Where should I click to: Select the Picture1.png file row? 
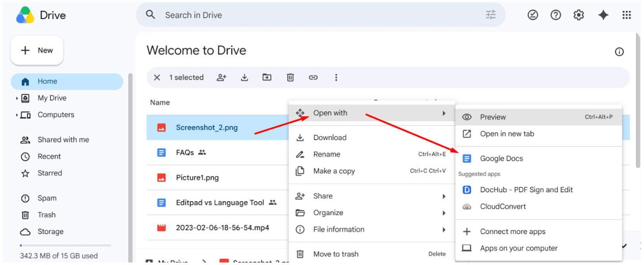(218, 177)
